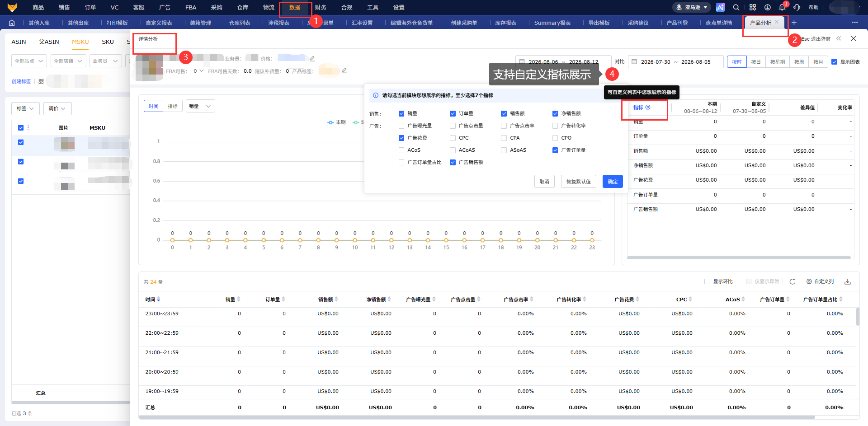
Task: Click 确定 to confirm metrics
Action: [x=613, y=182]
